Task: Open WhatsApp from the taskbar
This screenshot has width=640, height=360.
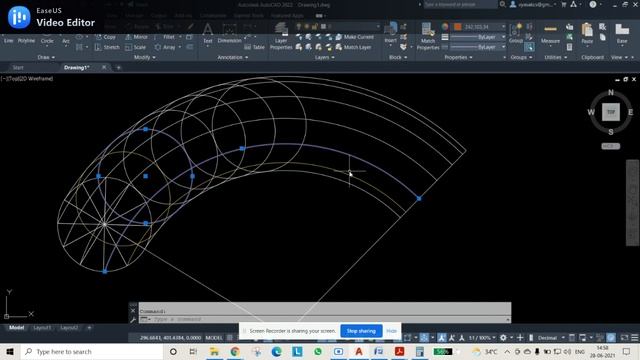Action: 318,352
